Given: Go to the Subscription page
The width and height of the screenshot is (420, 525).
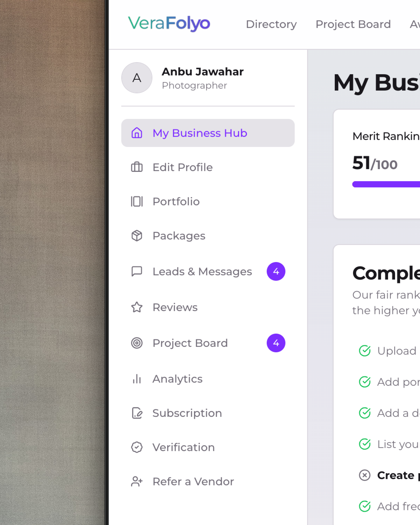Looking at the screenshot, I should tap(187, 413).
